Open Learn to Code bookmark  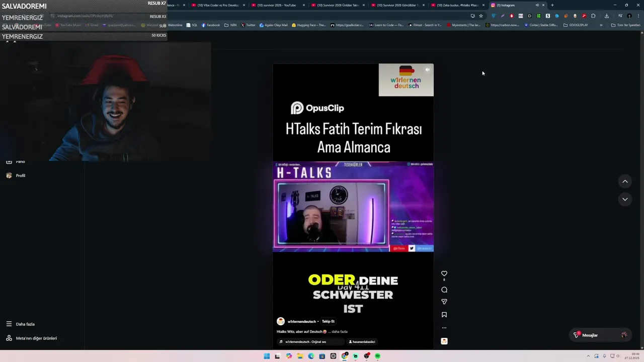[x=386, y=25]
